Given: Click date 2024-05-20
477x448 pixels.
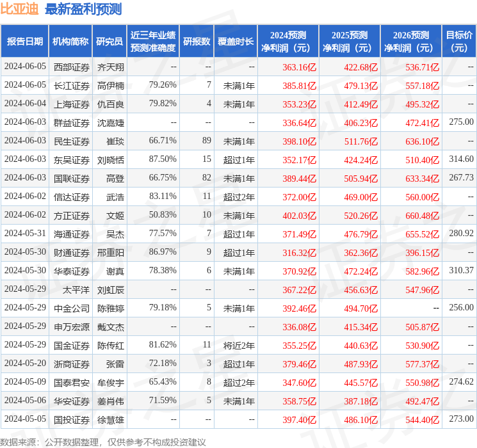Looking at the screenshot, I should coord(25,363).
